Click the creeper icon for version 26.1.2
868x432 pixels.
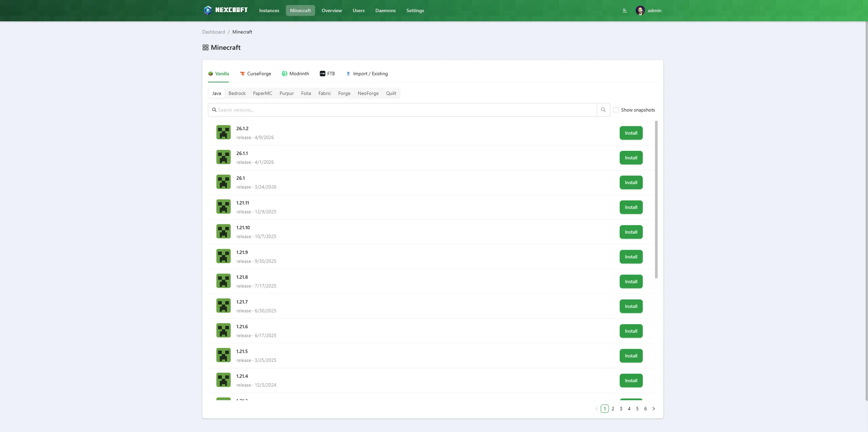coord(223,133)
